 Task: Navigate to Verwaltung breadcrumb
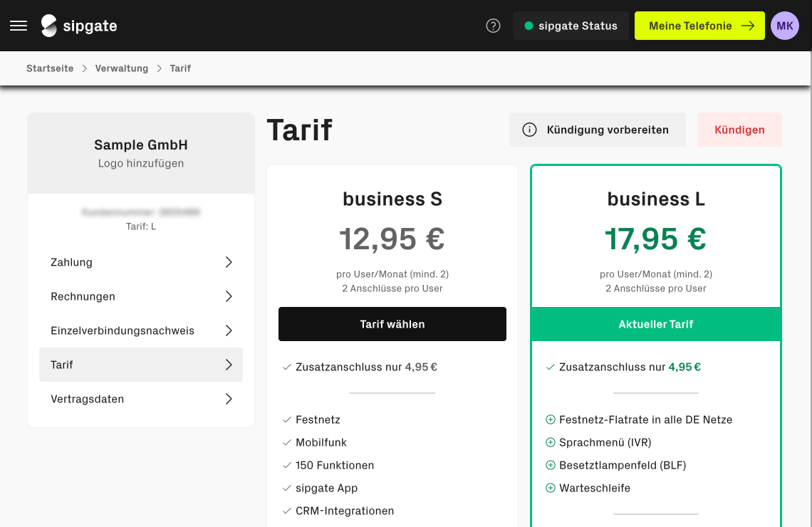(x=122, y=68)
